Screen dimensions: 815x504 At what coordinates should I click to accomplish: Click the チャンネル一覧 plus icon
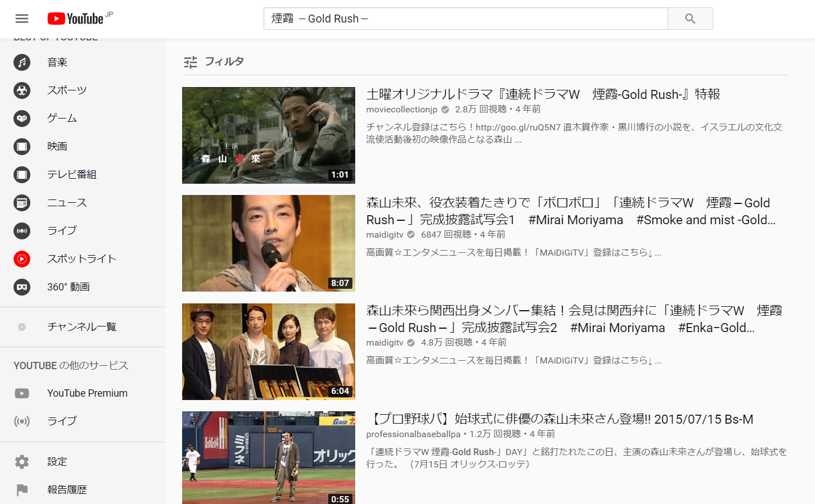tap(22, 326)
